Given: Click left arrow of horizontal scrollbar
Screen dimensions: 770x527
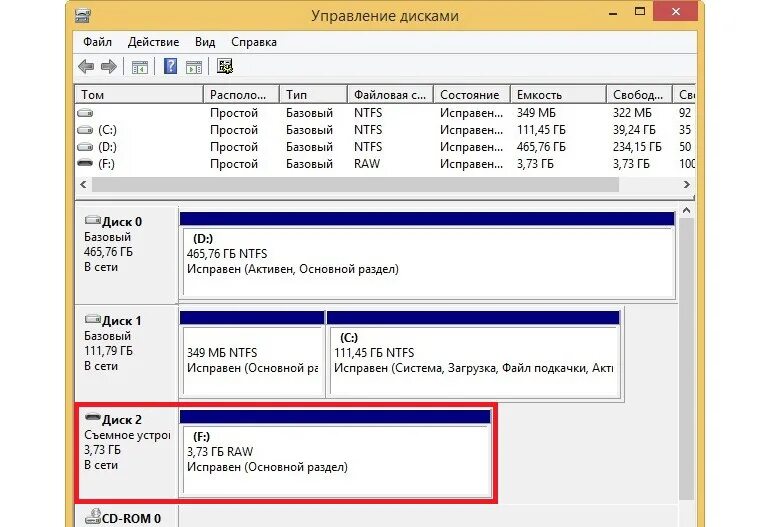Looking at the screenshot, I should point(83,185).
